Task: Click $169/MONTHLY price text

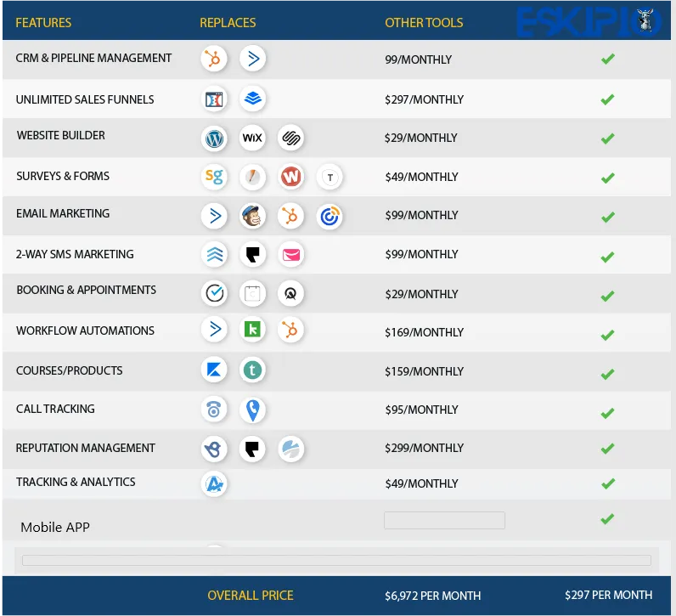Action: [425, 332]
